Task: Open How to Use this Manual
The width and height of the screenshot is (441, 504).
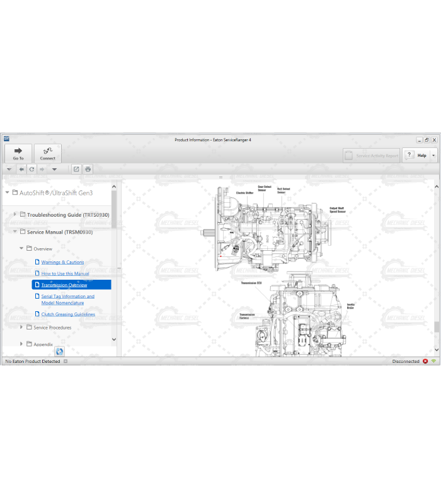Action: (65, 273)
